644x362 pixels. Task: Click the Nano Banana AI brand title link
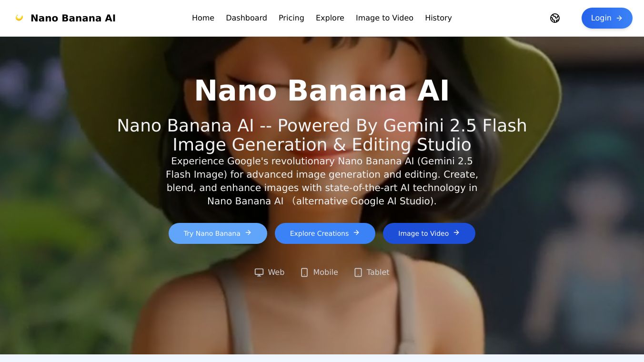[x=73, y=18]
